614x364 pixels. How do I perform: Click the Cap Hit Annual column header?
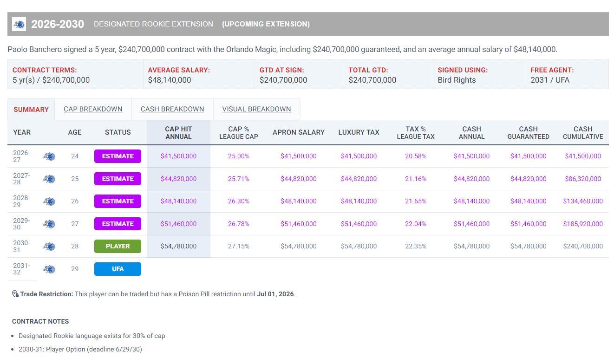pos(178,133)
